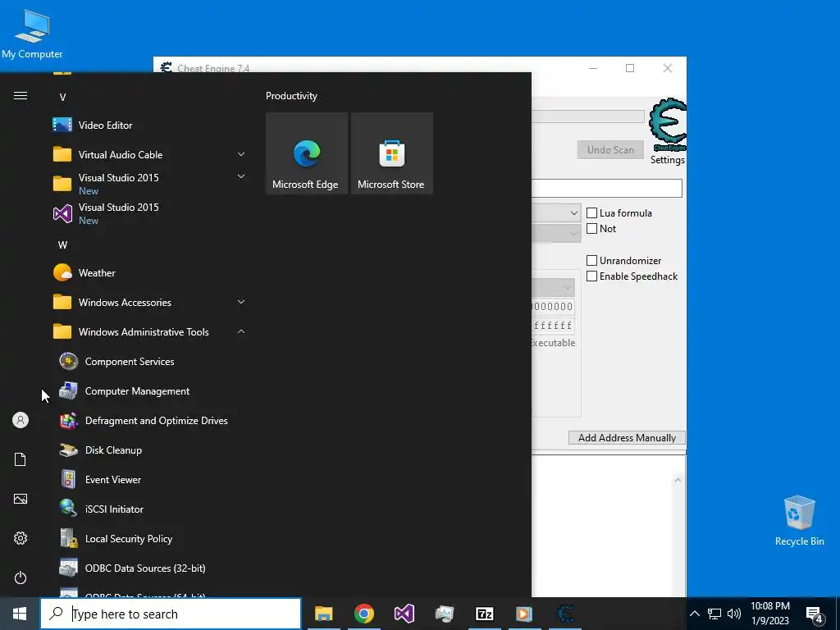Open the clock and date flyout

pos(769,614)
